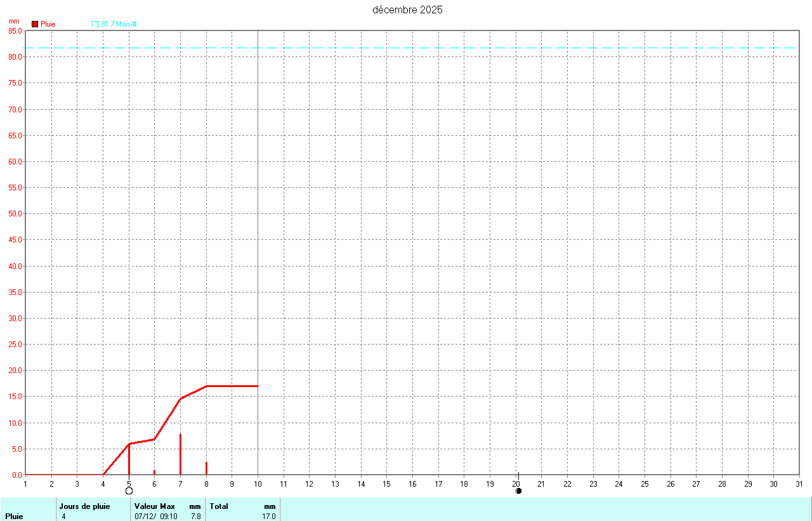Click the 17.0 total rainfall value

coord(269,517)
